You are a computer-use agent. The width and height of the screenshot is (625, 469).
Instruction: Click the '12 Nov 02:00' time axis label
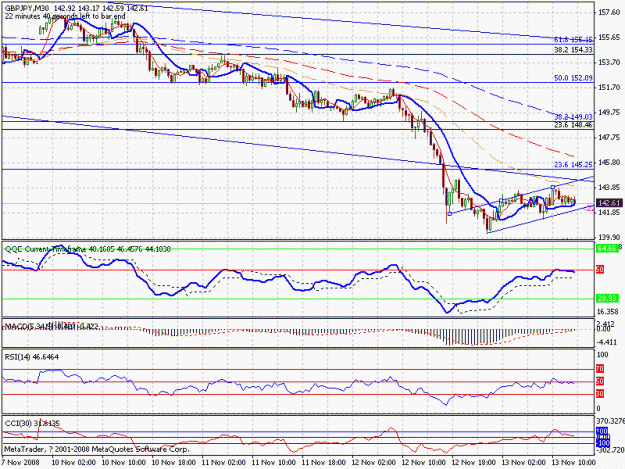click(x=373, y=463)
